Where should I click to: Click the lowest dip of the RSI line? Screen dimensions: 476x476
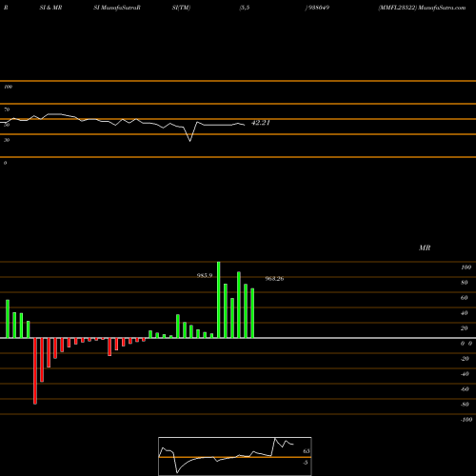pyautogui.click(x=190, y=141)
